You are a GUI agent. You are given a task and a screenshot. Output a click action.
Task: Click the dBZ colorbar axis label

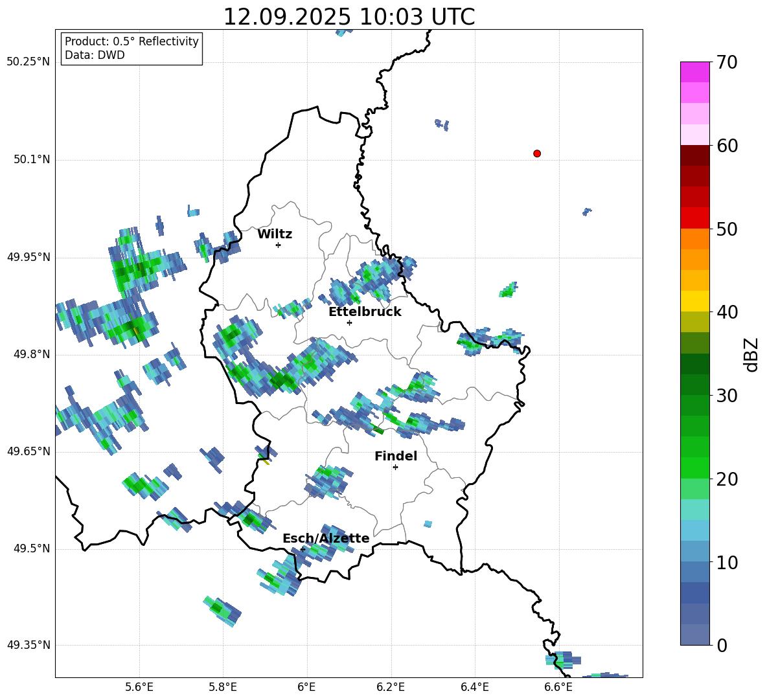tap(751, 355)
